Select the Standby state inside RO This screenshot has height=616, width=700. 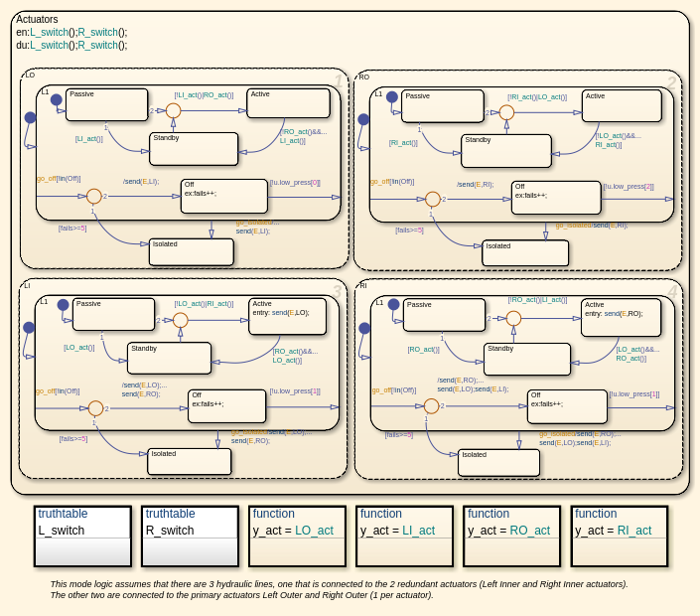[x=506, y=151]
